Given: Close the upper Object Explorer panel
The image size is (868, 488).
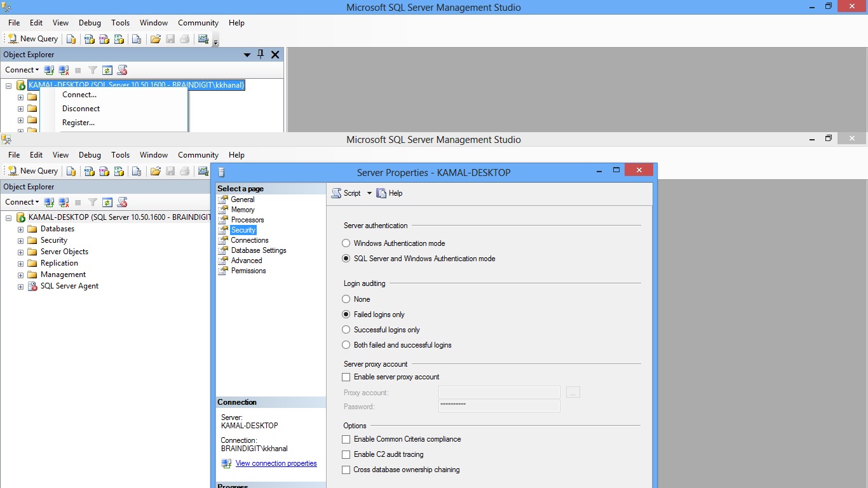Looking at the screenshot, I should [x=275, y=55].
